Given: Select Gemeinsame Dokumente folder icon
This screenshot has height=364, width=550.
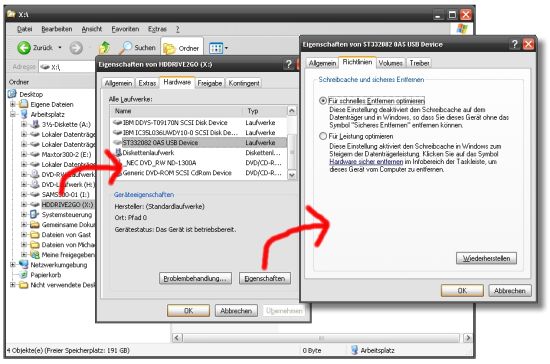Looking at the screenshot, I should pyautogui.click(x=35, y=224).
